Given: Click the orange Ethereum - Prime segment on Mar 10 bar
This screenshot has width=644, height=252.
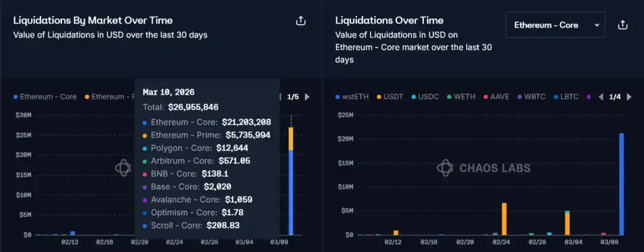Looking at the screenshot, I should (x=291, y=138).
